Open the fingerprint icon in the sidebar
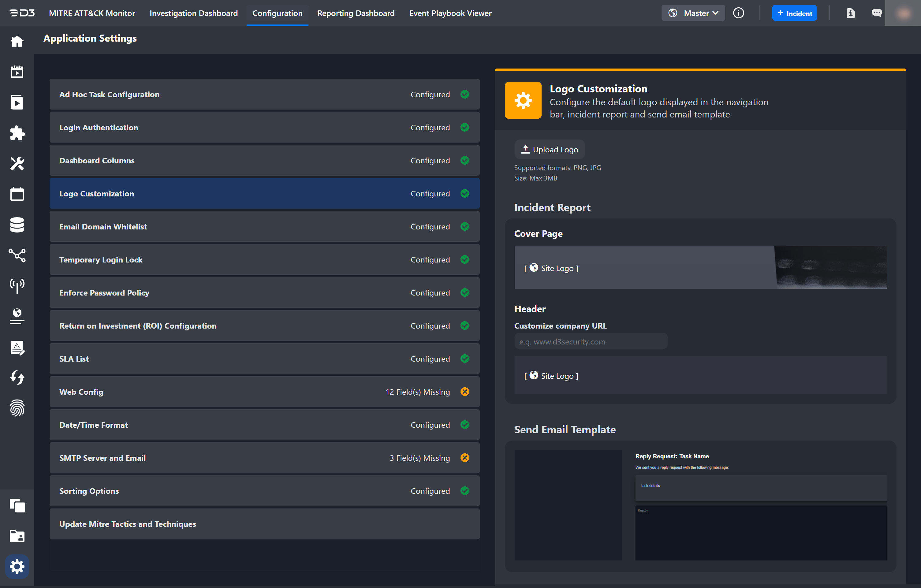The image size is (921, 588). 17,408
